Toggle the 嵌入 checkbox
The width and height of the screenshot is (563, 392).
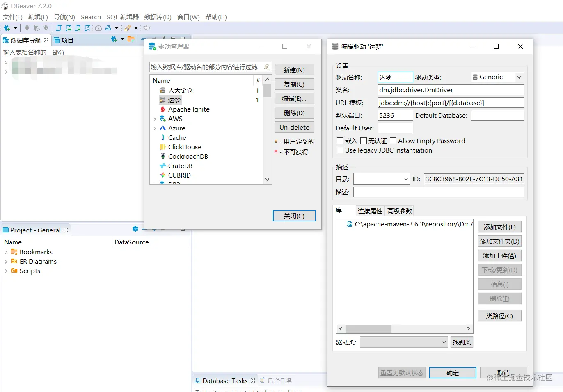(340, 141)
